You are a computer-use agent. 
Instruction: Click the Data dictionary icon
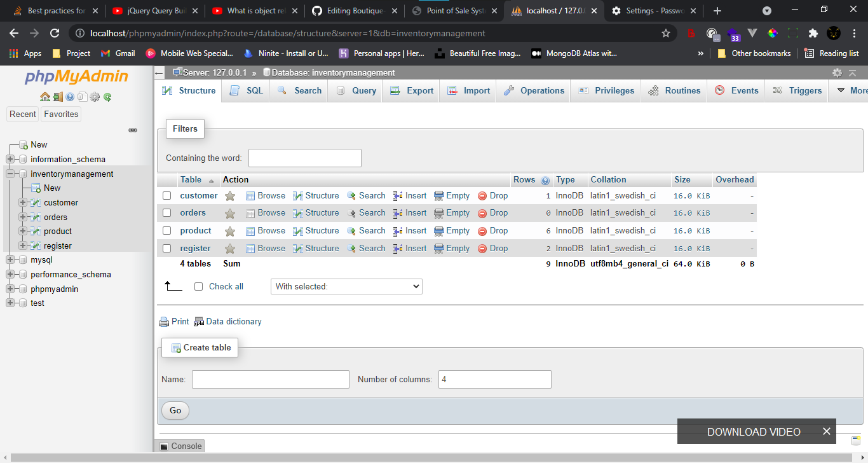tap(199, 322)
